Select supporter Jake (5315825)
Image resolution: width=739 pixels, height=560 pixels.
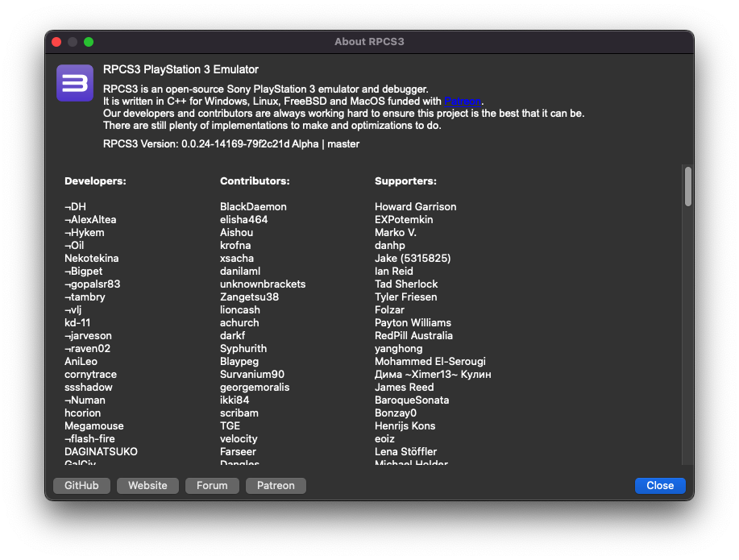point(413,259)
